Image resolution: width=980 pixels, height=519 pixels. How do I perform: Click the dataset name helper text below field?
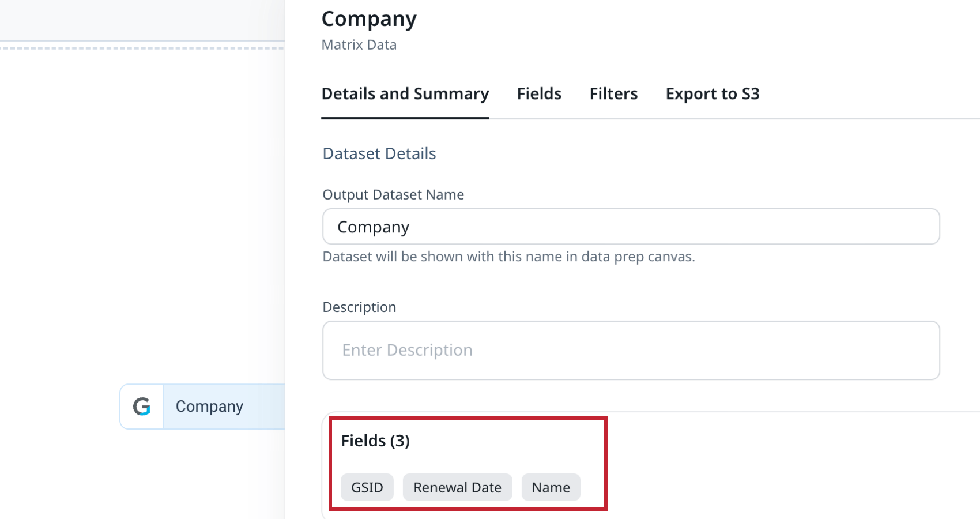pos(508,256)
